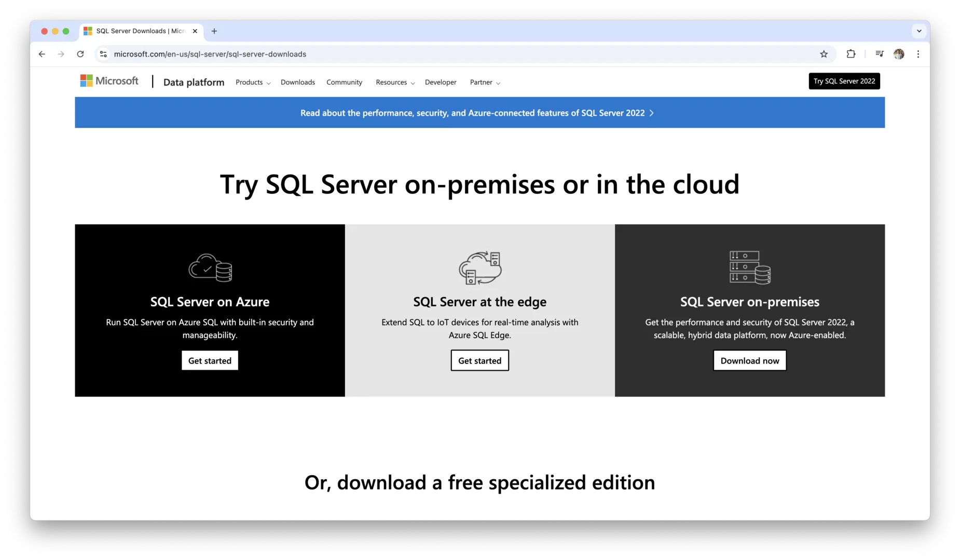Open the Downloads nav item
Image resolution: width=960 pixels, height=560 pixels.
click(298, 82)
